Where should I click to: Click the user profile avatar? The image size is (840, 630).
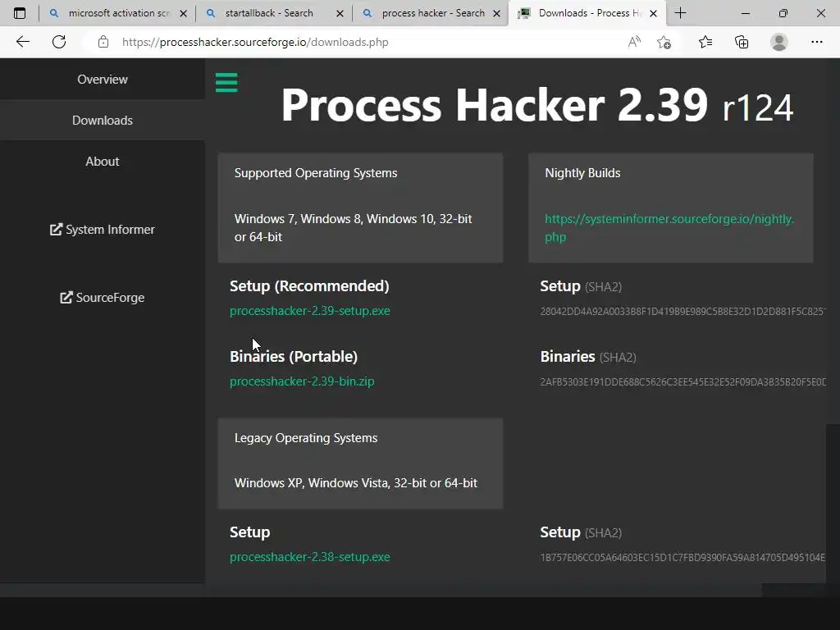[779, 42]
